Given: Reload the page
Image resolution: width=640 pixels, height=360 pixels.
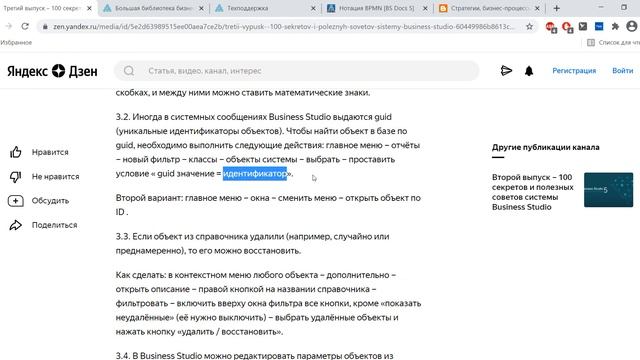Looking at the screenshot, I should pos(25,27).
